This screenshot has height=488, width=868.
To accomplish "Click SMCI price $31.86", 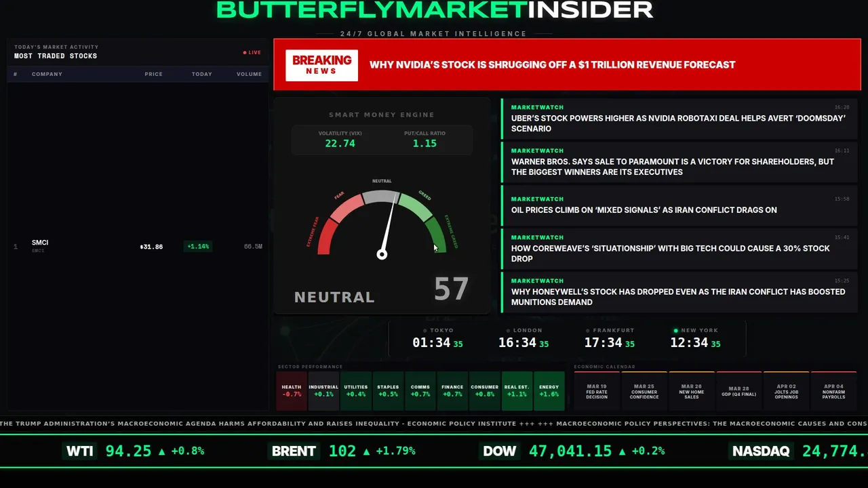I will click(151, 247).
